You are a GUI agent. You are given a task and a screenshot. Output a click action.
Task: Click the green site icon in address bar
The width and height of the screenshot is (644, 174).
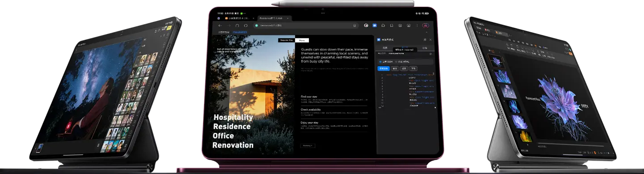[x=256, y=25]
